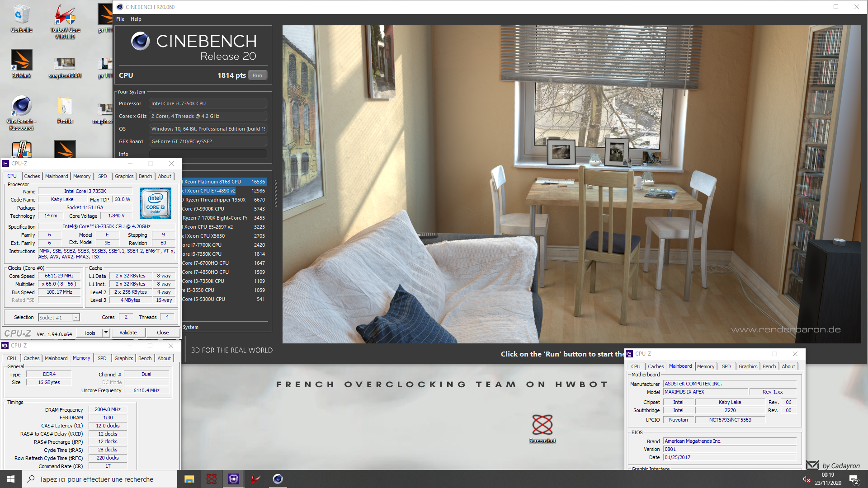The height and width of the screenshot is (488, 868).
Task: Click the DRAM Frequency value 2004.0 MHz
Action: (108, 409)
